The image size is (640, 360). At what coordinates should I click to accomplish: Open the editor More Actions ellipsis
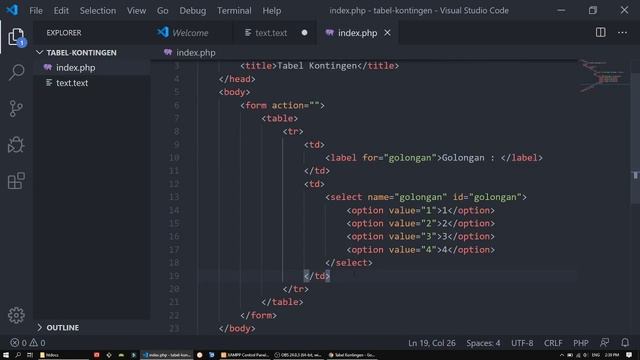[x=622, y=33]
